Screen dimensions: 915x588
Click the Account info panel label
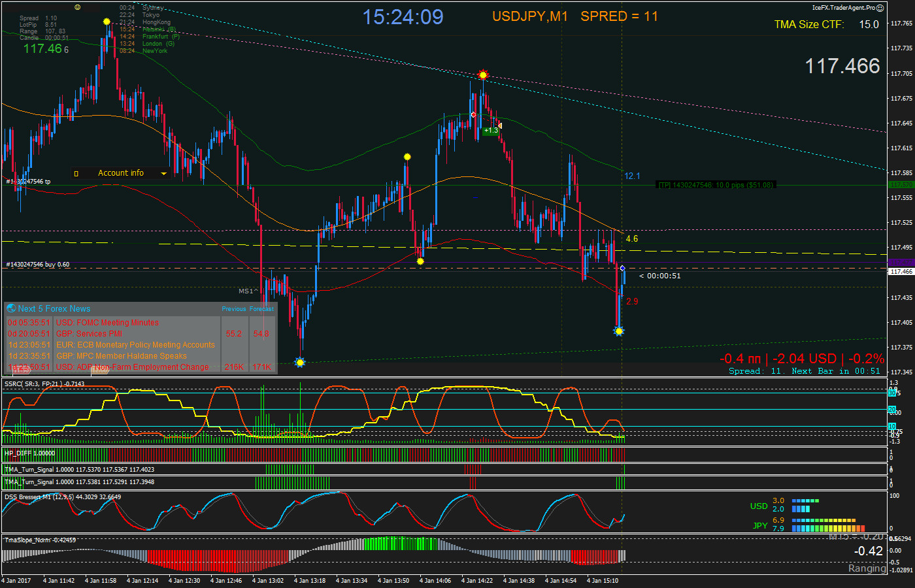121,173
